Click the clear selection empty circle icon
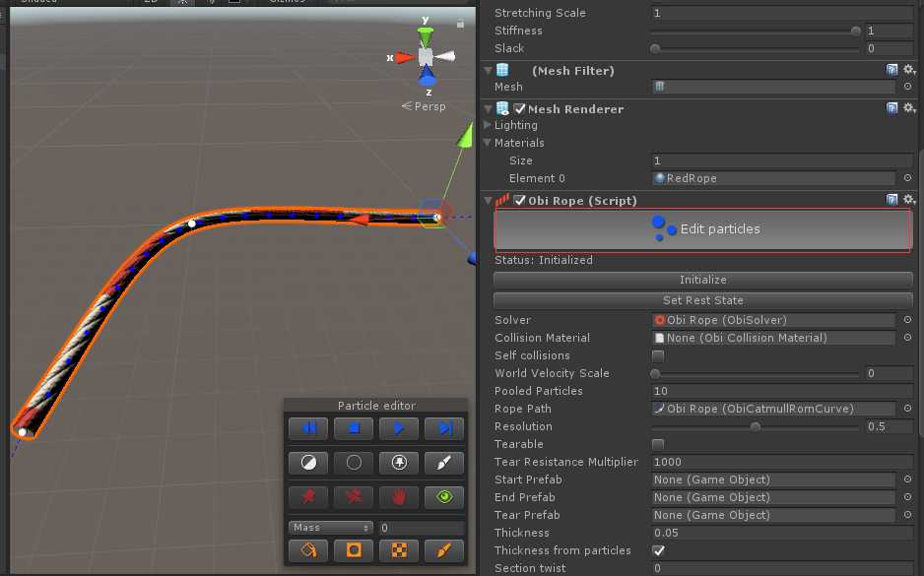This screenshot has height=576, width=924. 354,463
